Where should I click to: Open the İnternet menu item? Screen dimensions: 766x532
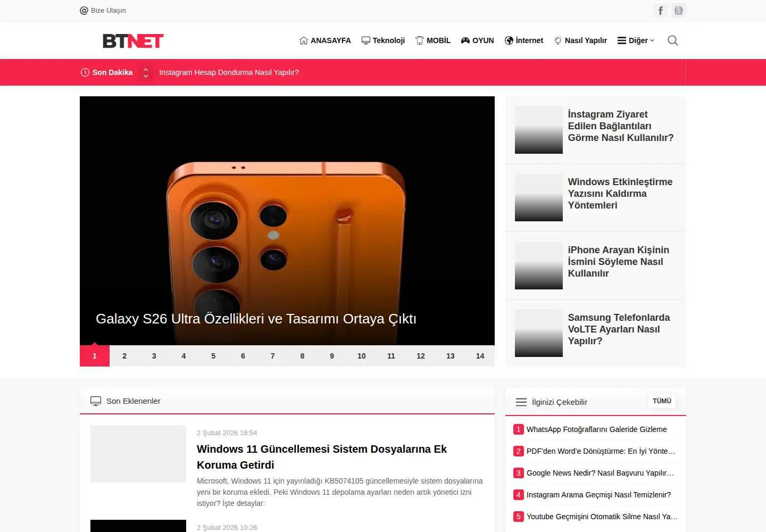click(524, 40)
